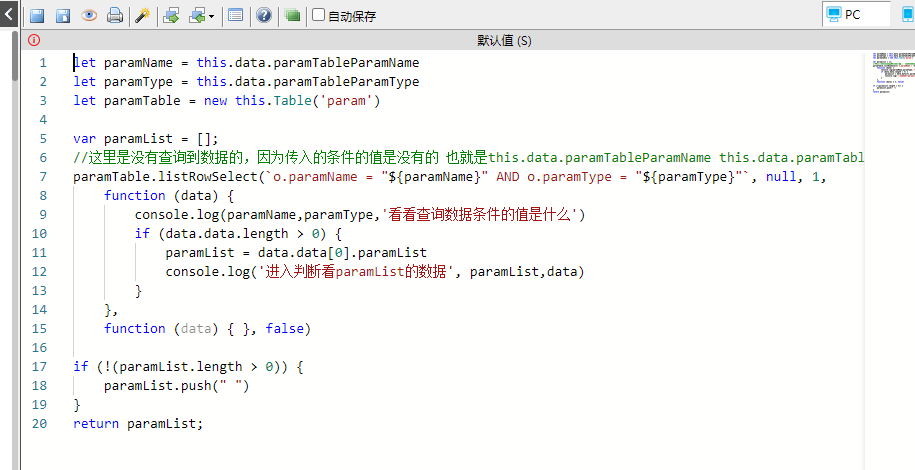
Task: Click 'paramList.push(" ")' on line 18
Action: pyautogui.click(x=177, y=385)
